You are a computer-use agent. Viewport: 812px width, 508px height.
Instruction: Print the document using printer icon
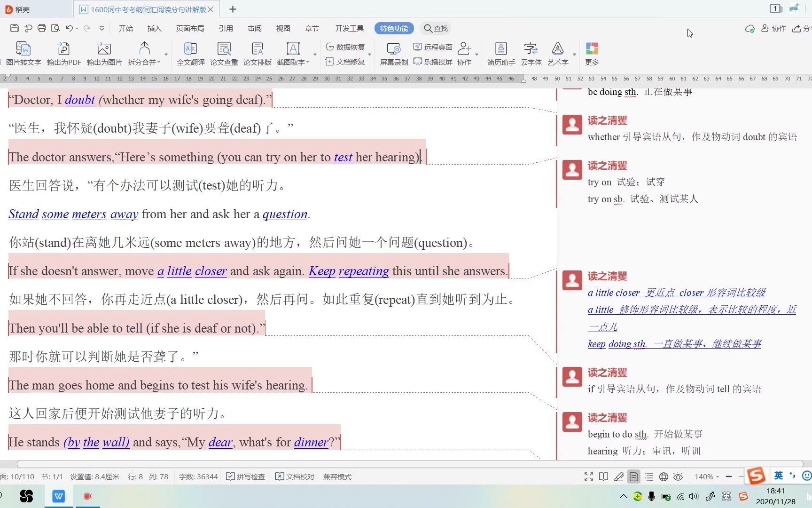click(42, 28)
